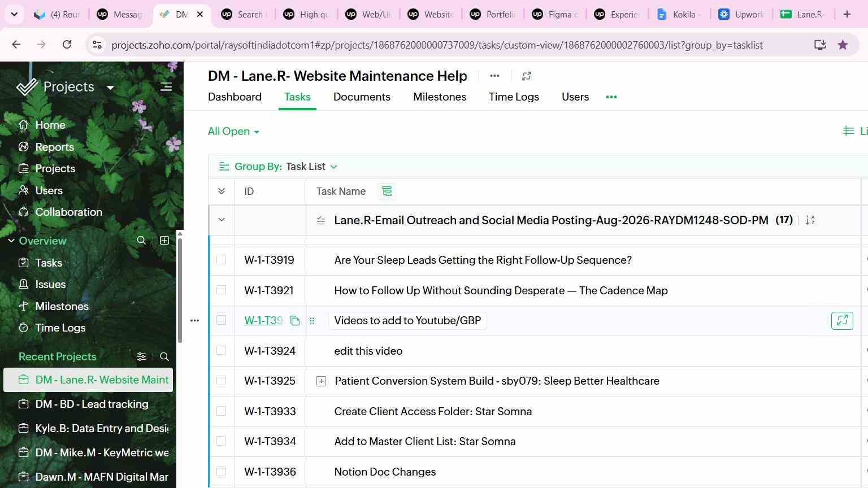Click the subtask view icon beside Task Name
Viewport: 868px width, 488px height.
(x=387, y=191)
